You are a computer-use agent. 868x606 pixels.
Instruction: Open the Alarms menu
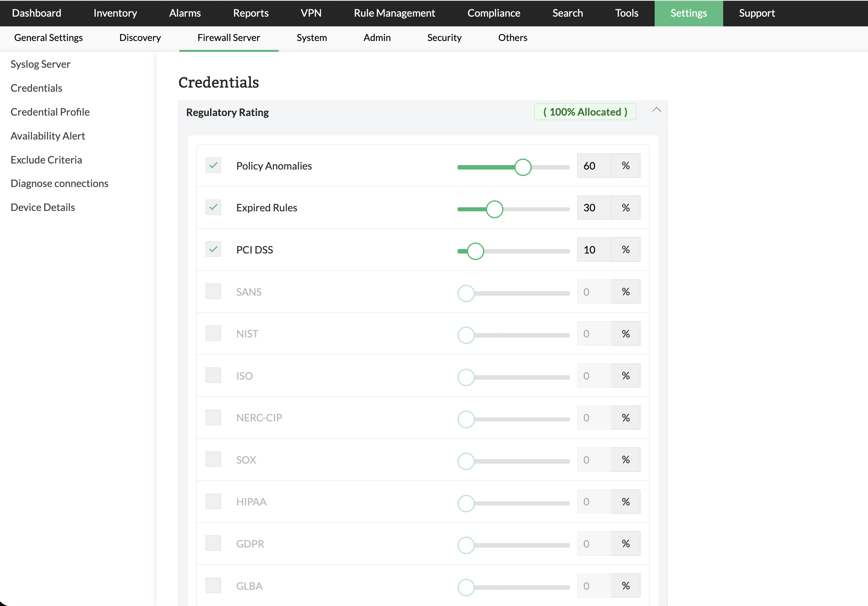(185, 13)
